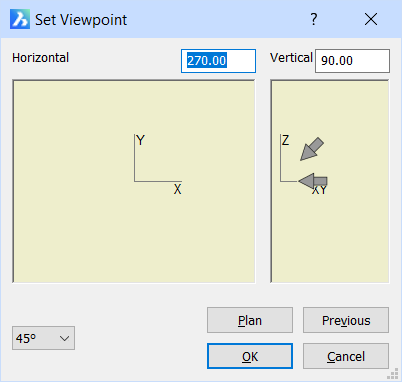Click the Z axis label in vertical pane
402x382 pixels.
click(285, 140)
